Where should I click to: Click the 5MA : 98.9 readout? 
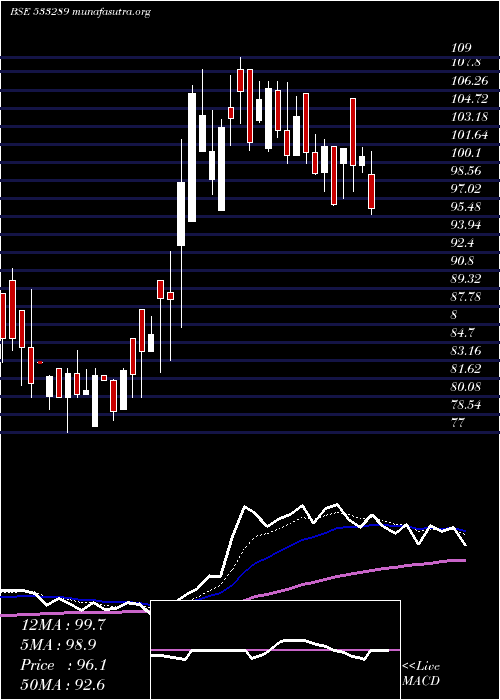[x=59, y=645]
